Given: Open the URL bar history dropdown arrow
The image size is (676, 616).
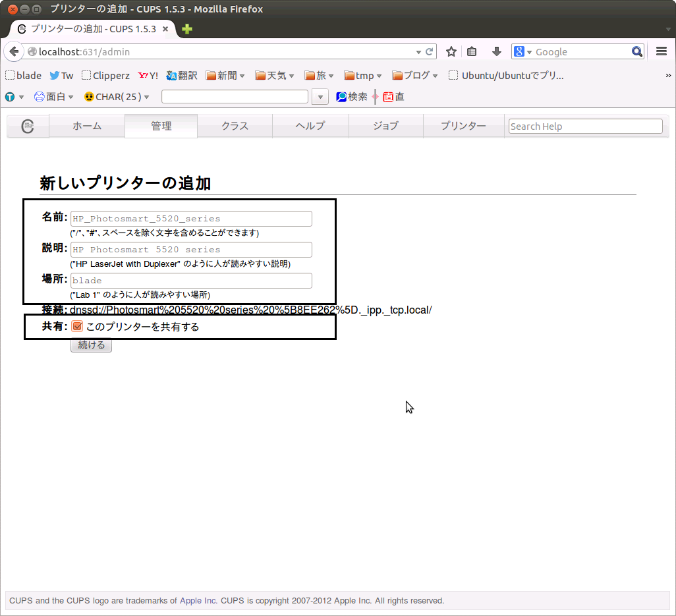Looking at the screenshot, I should click(x=418, y=52).
